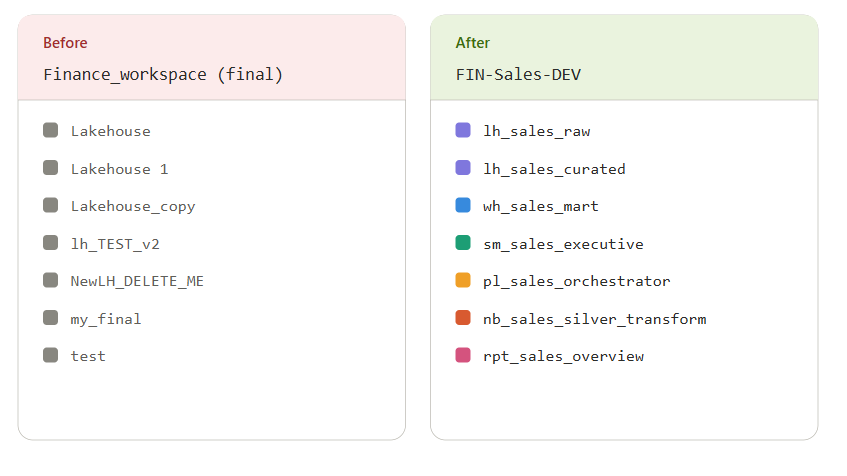This screenshot has width=847, height=476.
Task: Open the Lakehouse 1 item
Action: pyautogui.click(x=119, y=169)
